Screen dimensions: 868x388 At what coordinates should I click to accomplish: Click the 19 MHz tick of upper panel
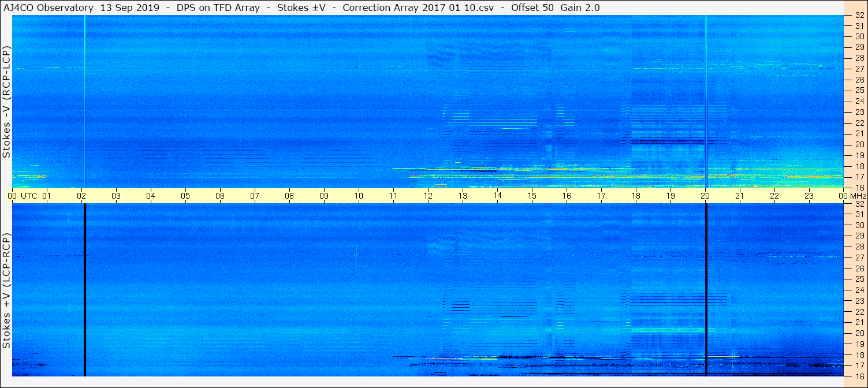pyautogui.click(x=859, y=155)
